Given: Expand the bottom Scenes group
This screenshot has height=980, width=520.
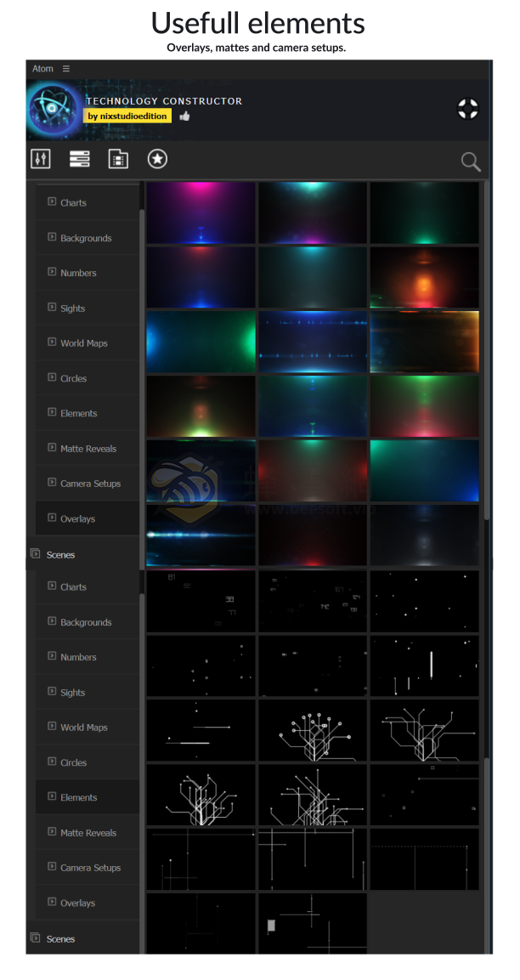Looking at the screenshot, I should pyautogui.click(x=82, y=938).
